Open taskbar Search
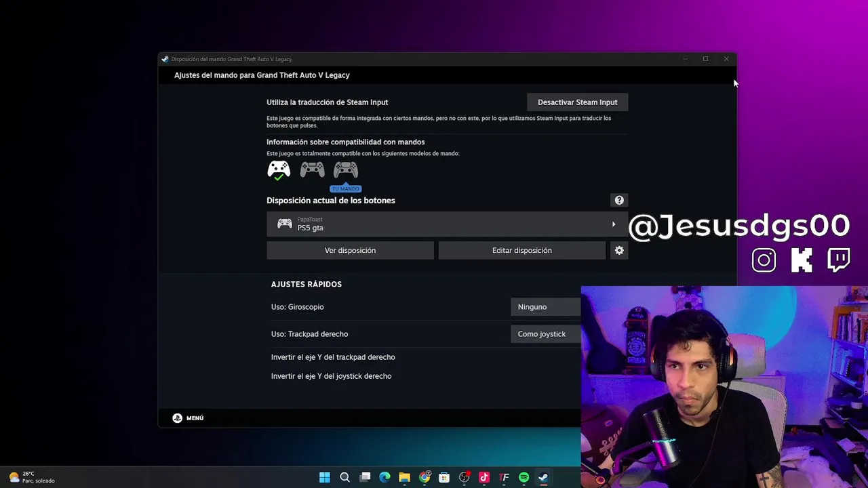Image resolution: width=868 pixels, height=488 pixels. pos(344,477)
